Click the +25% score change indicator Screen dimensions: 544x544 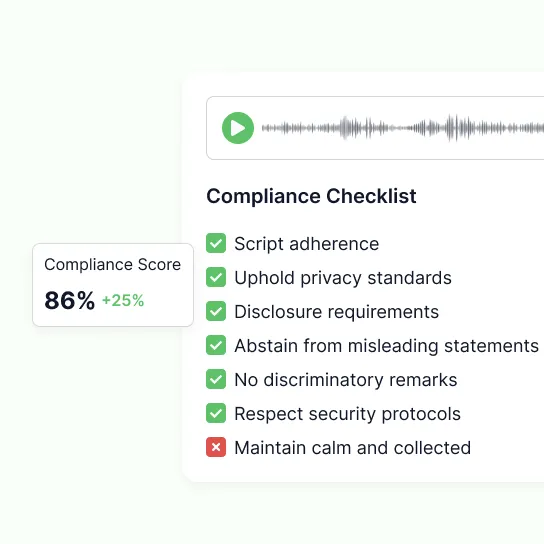123,300
